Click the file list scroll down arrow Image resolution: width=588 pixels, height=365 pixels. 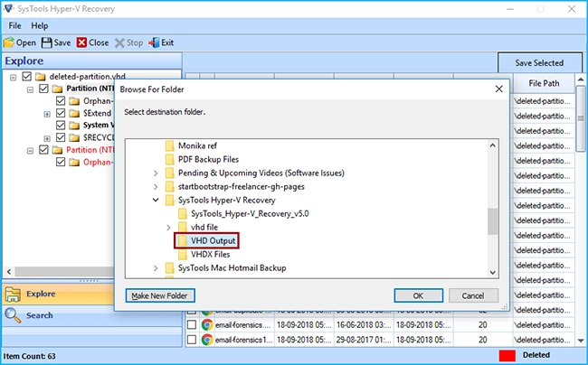pyautogui.click(x=581, y=341)
